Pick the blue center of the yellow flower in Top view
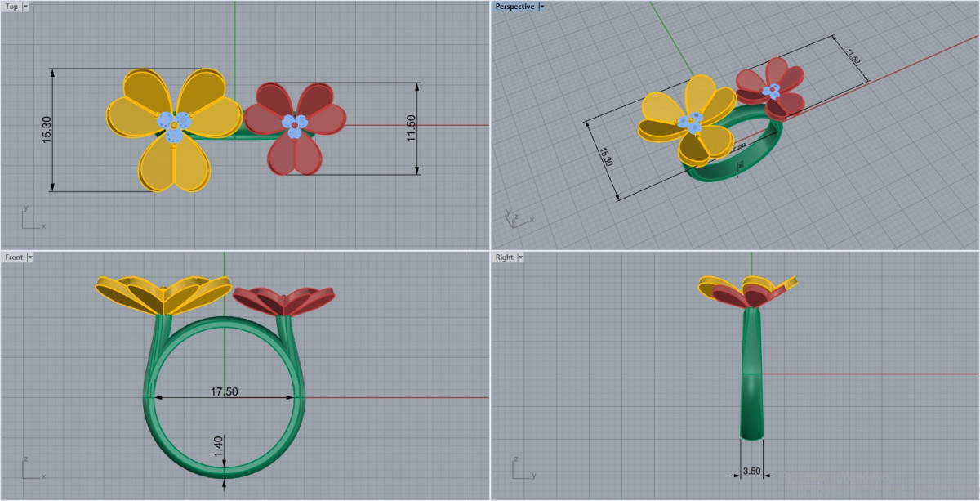This screenshot has width=980, height=501. coord(174,127)
